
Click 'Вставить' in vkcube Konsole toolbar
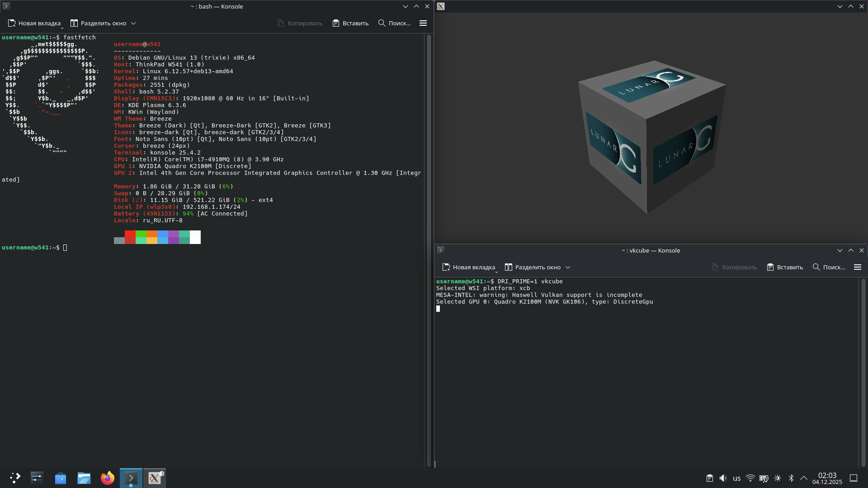[x=785, y=267]
